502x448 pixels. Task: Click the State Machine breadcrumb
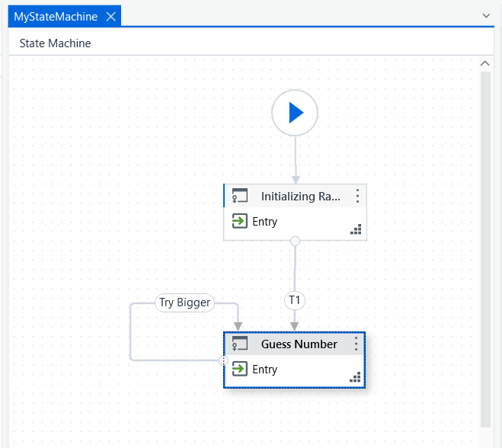[x=55, y=43]
